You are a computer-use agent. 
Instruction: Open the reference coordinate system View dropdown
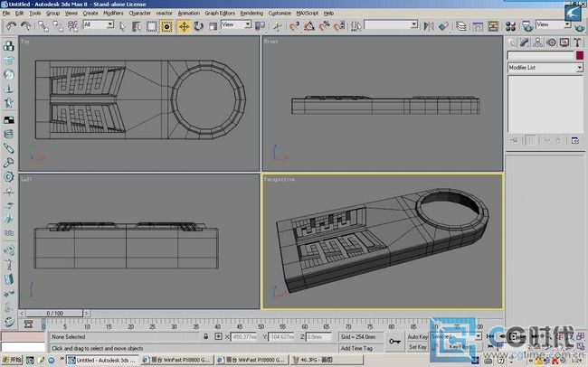(236, 24)
